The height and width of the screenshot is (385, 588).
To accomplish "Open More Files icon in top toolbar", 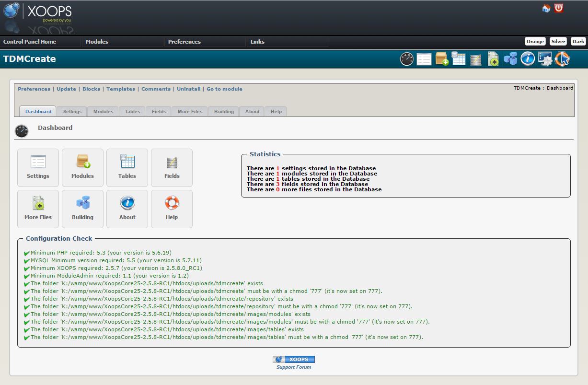I will point(493,59).
